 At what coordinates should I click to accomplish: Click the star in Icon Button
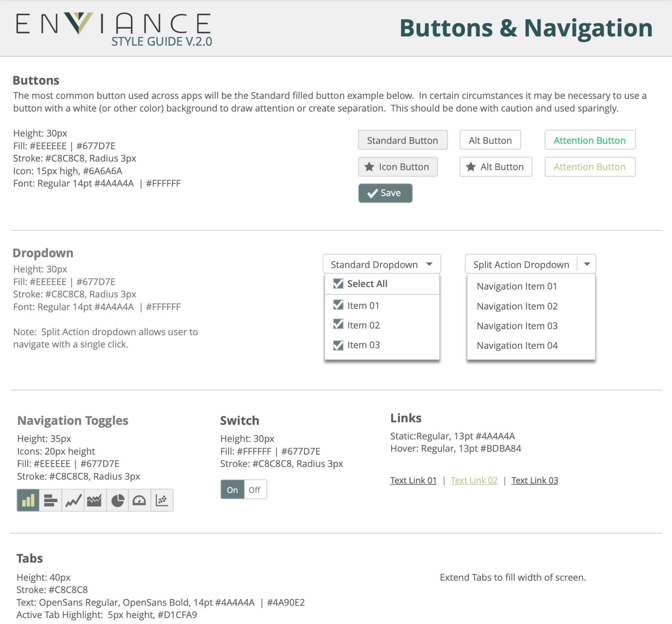(369, 166)
